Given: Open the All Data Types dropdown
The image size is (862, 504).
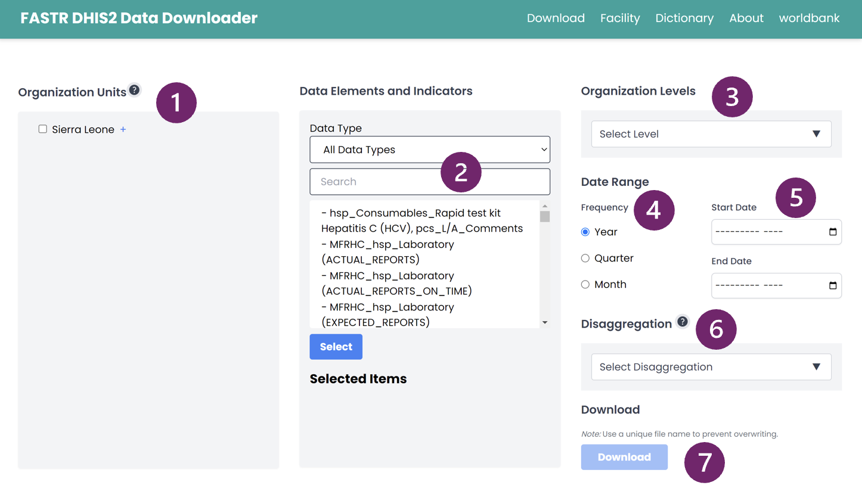Looking at the screenshot, I should coord(430,150).
